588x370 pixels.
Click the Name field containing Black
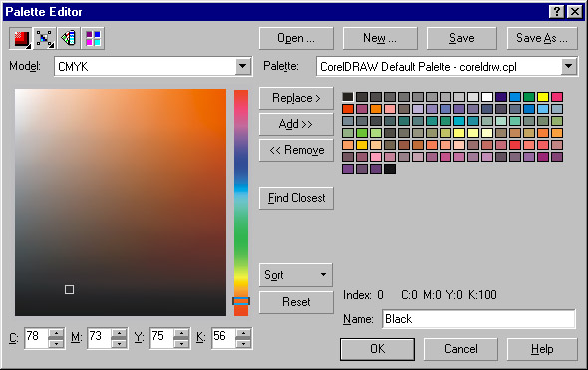point(478,319)
